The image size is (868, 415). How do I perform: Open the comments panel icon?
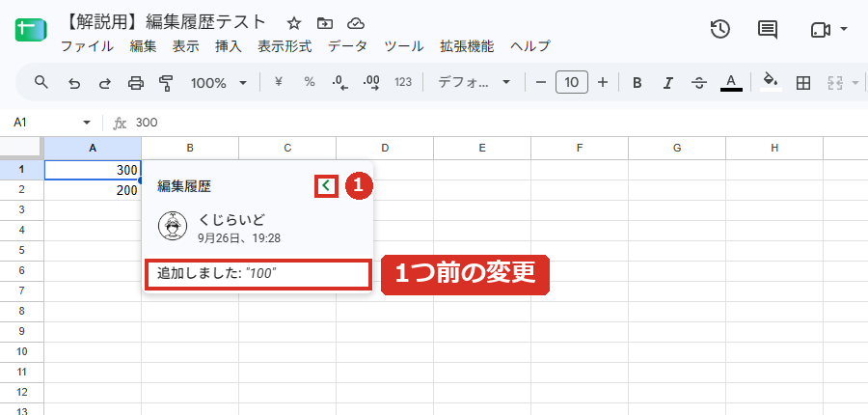click(x=768, y=29)
